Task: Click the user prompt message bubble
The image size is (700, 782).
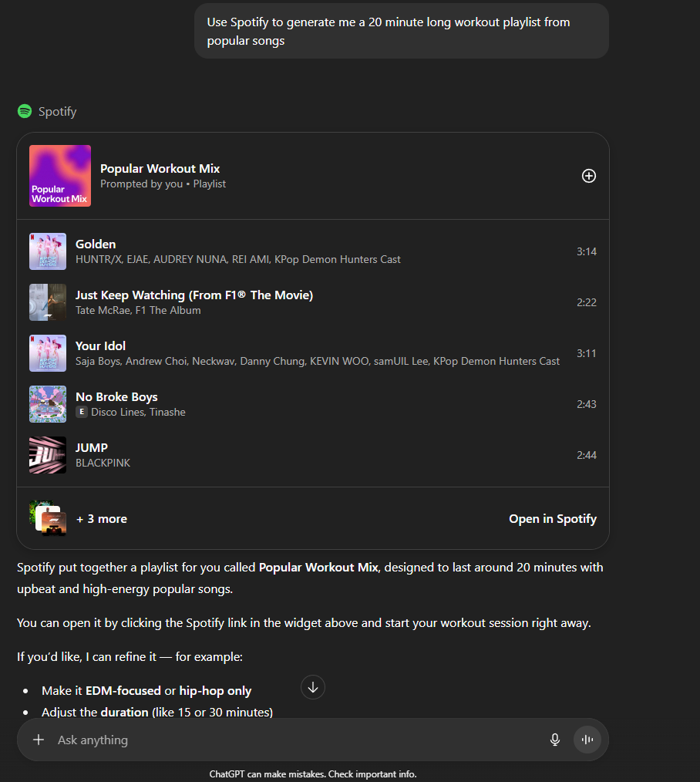Action: (402, 31)
